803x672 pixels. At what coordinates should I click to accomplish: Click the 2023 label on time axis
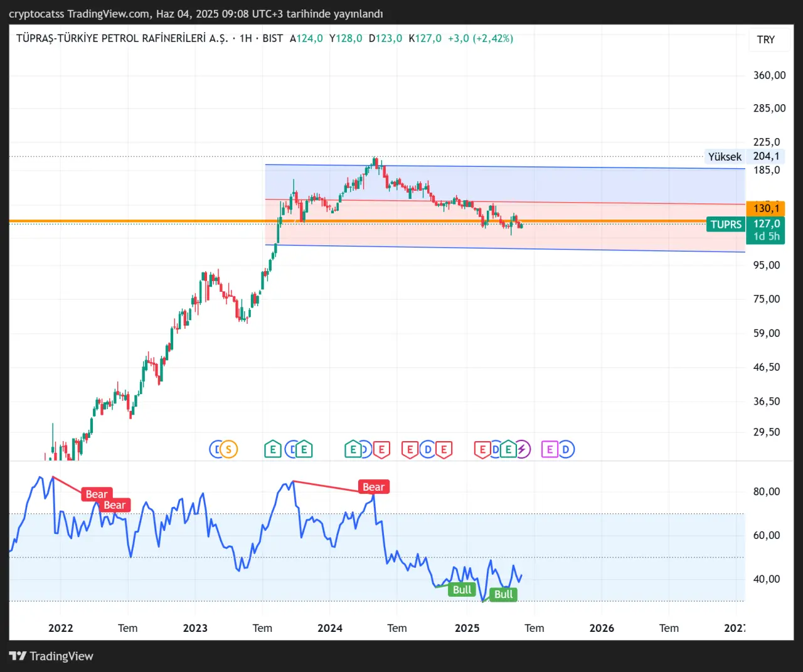[195, 628]
